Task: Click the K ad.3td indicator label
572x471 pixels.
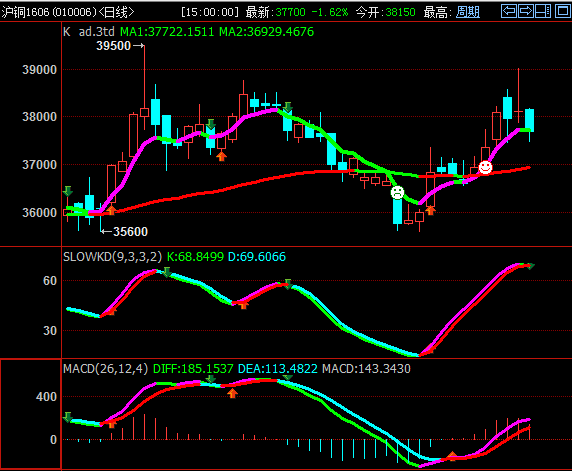Action: 89,32
